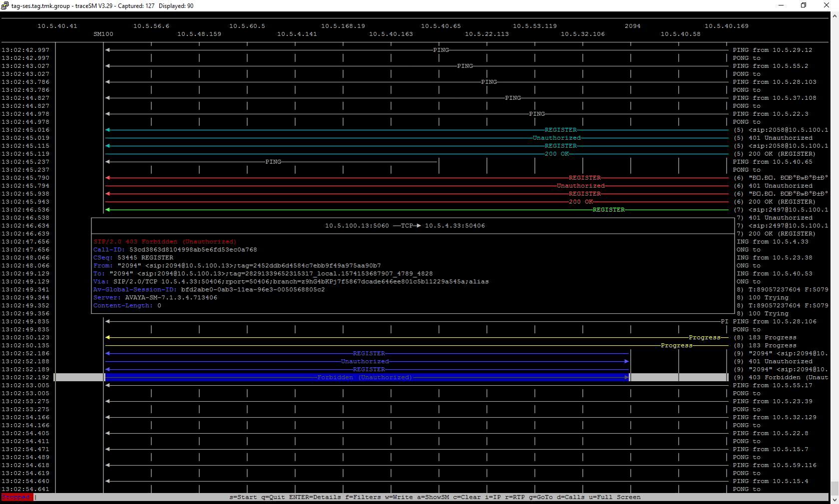Select the blue Unauthorized message at 13:02:52.188
The image size is (839, 504).
pyautogui.click(x=367, y=361)
